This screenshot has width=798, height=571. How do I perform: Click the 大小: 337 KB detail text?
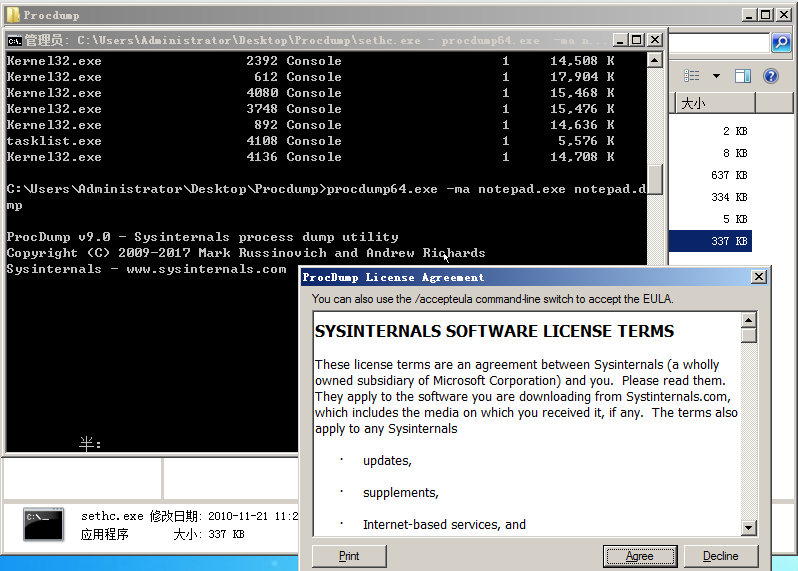[x=209, y=534]
